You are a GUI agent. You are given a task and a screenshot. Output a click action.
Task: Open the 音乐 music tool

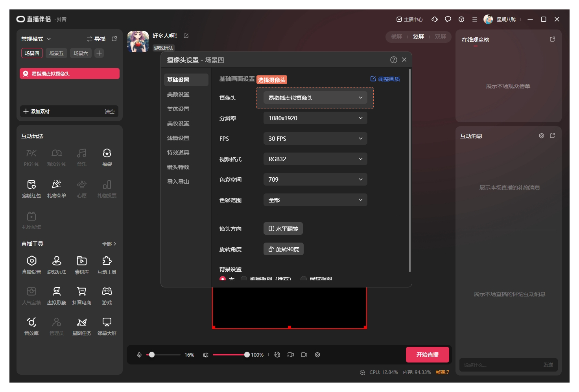pos(82,157)
